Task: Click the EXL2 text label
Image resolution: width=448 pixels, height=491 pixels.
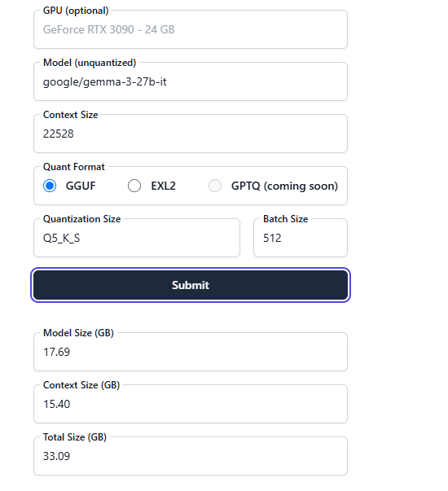Action: (x=163, y=186)
